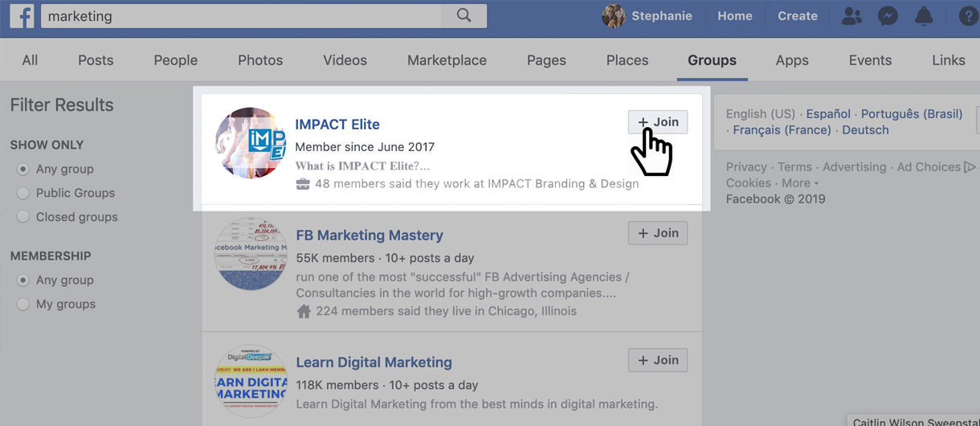The image size is (980, 426).
Task: Click the marketing search input field
Action: tap(241, 15)
